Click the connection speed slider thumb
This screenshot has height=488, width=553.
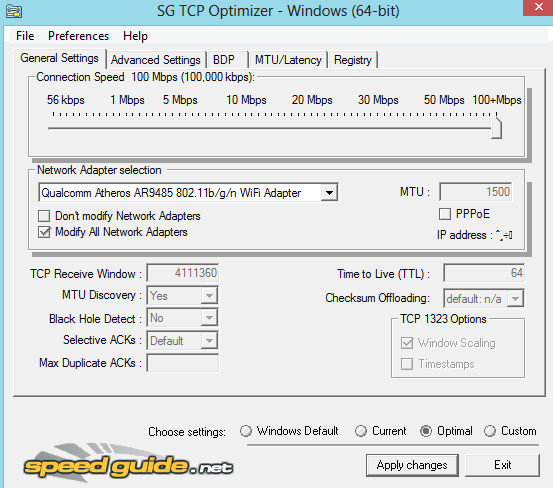tap(497, 128)
